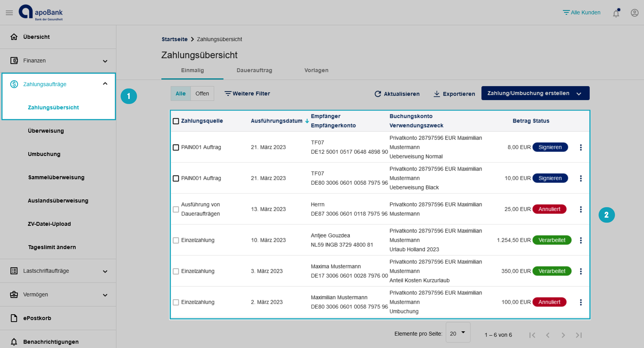Go to previous page of results
This screenshot has width=644, height=348.
548,335
